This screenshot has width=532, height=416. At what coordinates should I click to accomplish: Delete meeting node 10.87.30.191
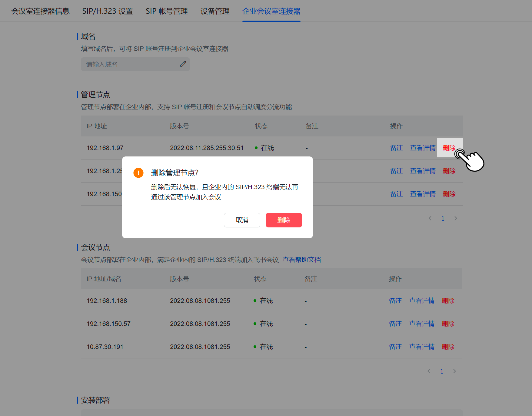tap(448, 347)
